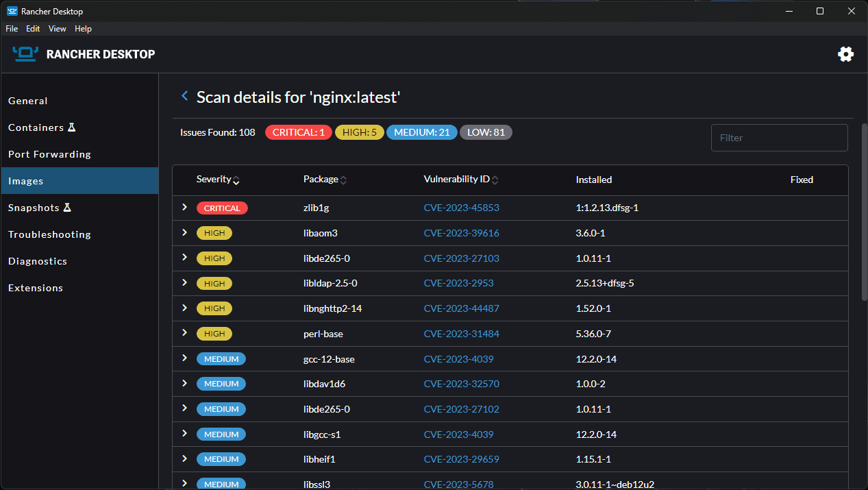
Task: Maximize the Rancher Desktop window
Action: 820,11
